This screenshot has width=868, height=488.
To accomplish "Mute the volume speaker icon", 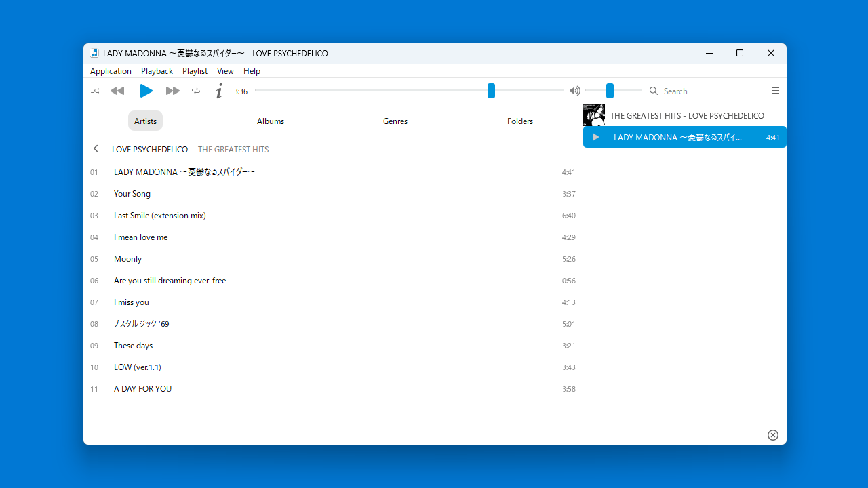I will point(575,91).
